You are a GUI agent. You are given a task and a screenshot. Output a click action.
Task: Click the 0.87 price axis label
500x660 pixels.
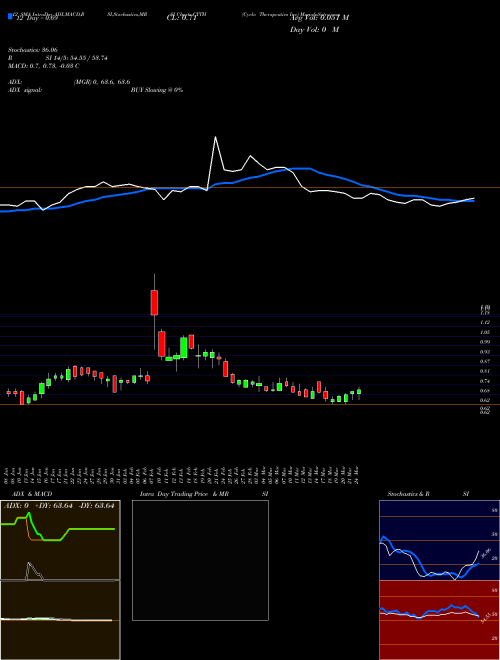(x=484, y=362)
